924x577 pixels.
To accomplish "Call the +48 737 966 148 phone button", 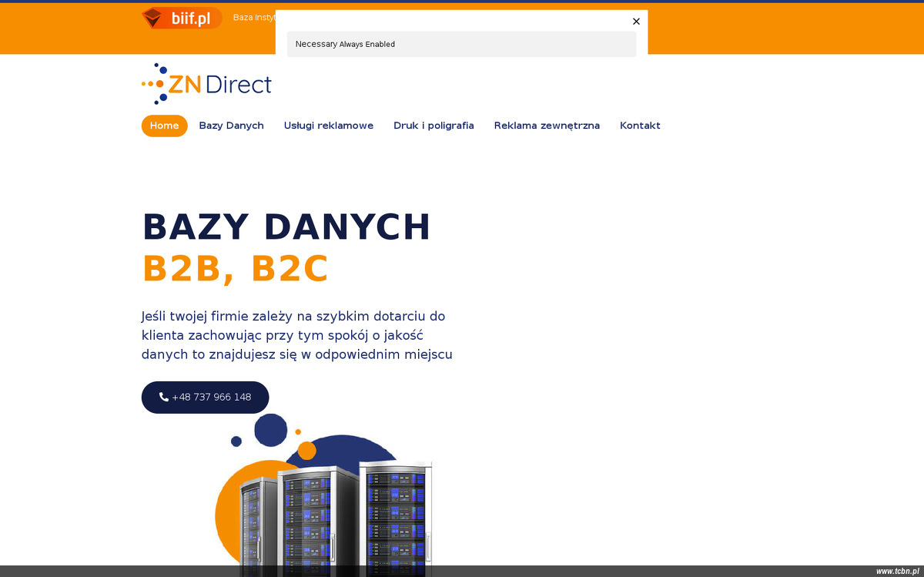I will (x=205, y=398).
